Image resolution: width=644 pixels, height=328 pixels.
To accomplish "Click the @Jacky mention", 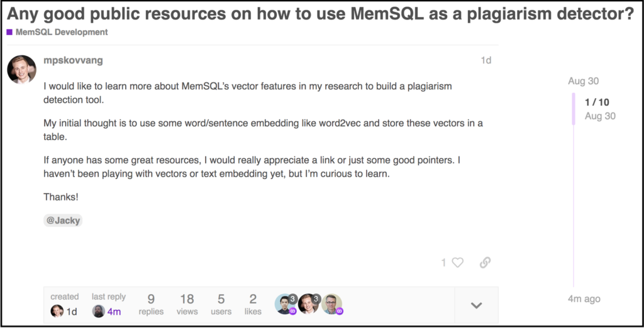I will (x=63, y=221).
